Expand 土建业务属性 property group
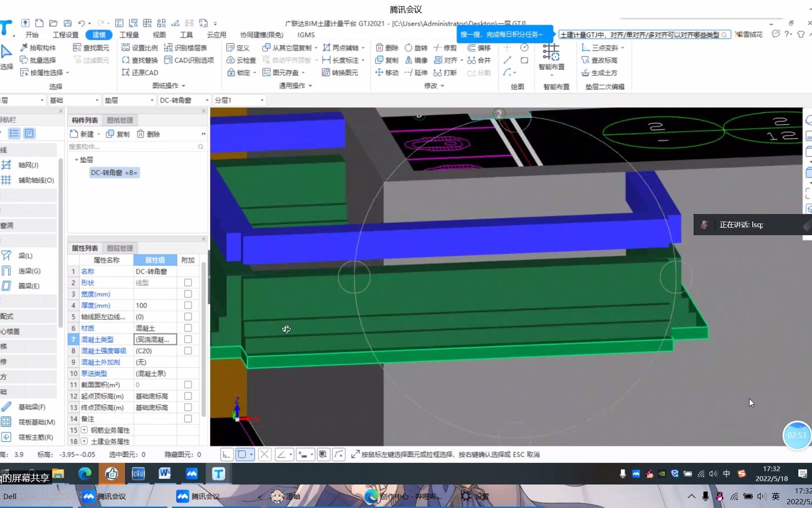812x508 pixels. click(x=84, y=441)
